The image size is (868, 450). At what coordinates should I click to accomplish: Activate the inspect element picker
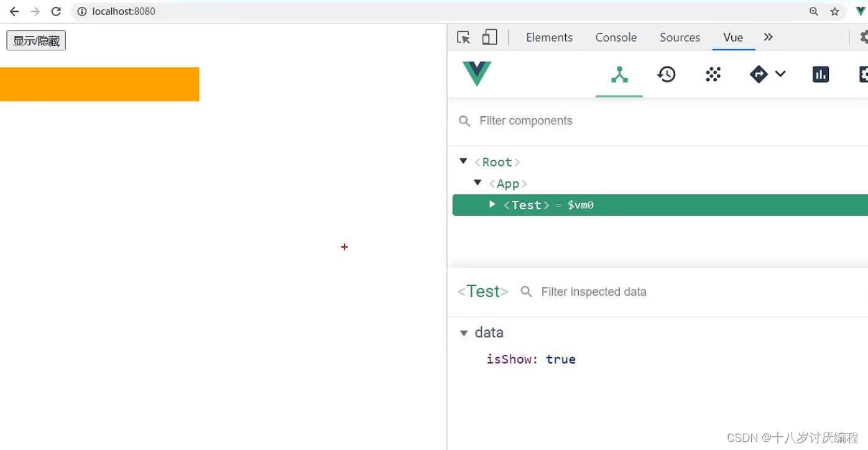coord(463,37)
